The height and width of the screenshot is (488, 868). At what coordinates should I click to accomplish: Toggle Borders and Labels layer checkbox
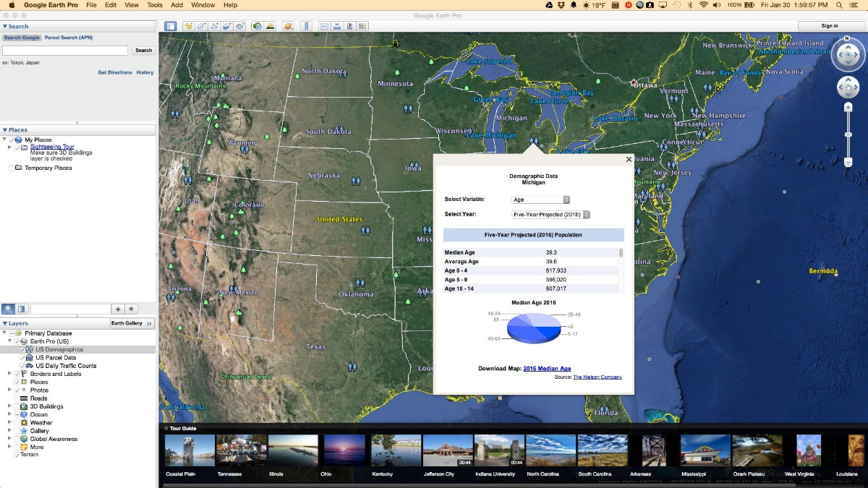coord(17,374)
